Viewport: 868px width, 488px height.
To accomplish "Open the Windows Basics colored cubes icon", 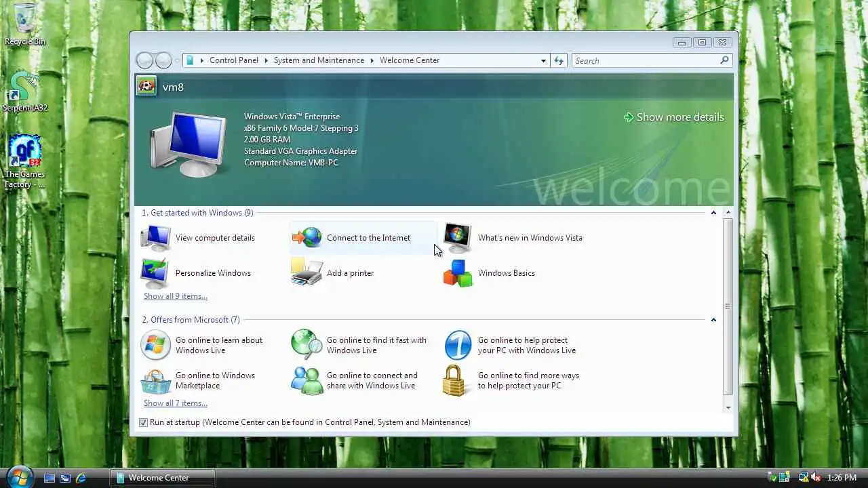I will 458,273.
